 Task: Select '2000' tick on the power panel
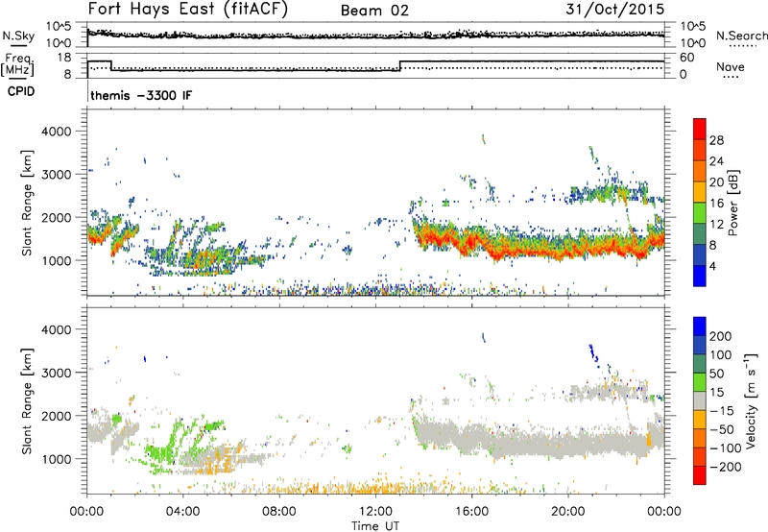(x=57, y=217)
